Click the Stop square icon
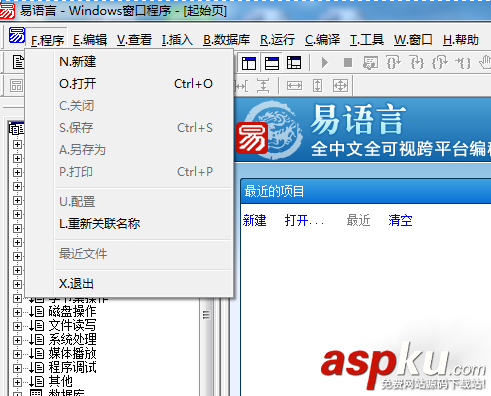The image size is (491, 396). tap(348, 62)
